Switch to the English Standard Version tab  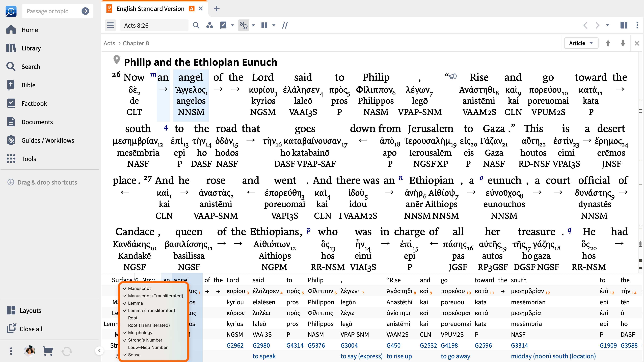click(150, 9)
